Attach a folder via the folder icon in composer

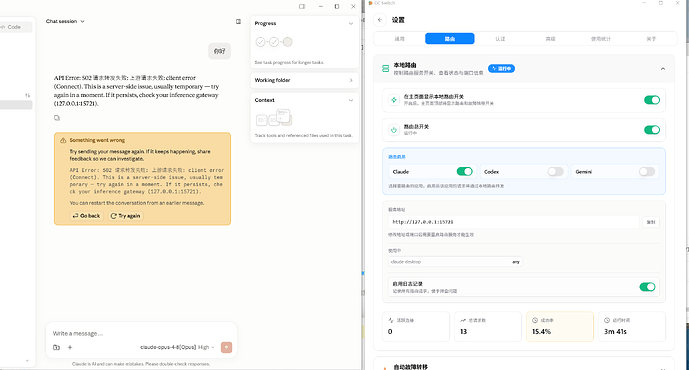(x=56, y=347)
